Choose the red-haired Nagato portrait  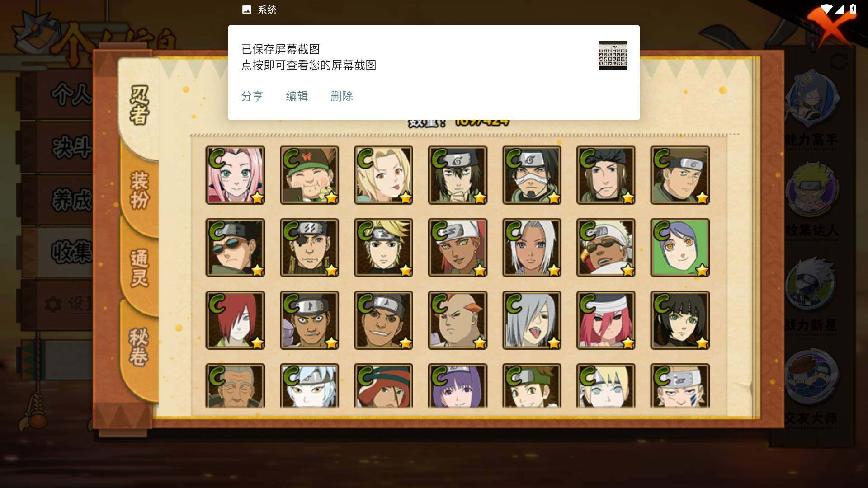(235, 320)
